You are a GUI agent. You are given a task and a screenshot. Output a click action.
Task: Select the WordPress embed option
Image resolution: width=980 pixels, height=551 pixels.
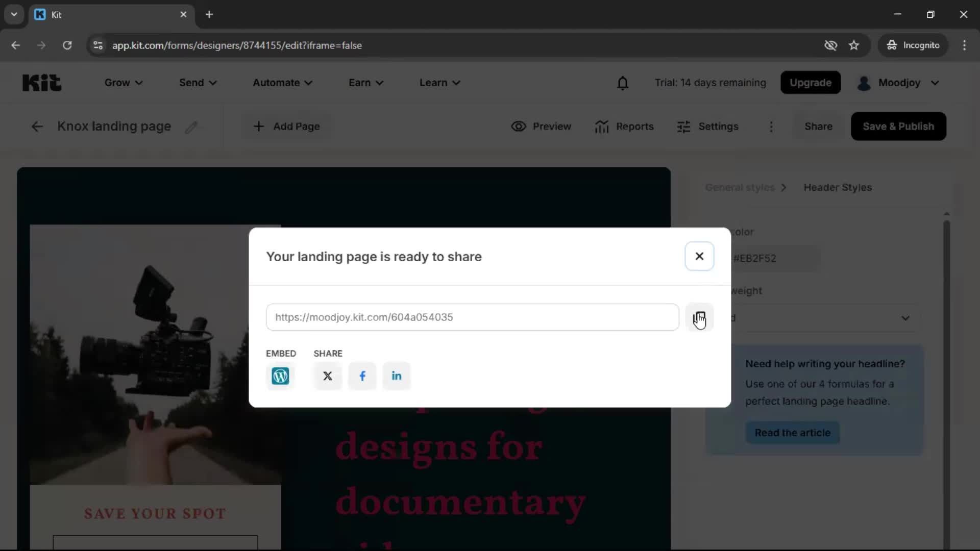point(280,376)
